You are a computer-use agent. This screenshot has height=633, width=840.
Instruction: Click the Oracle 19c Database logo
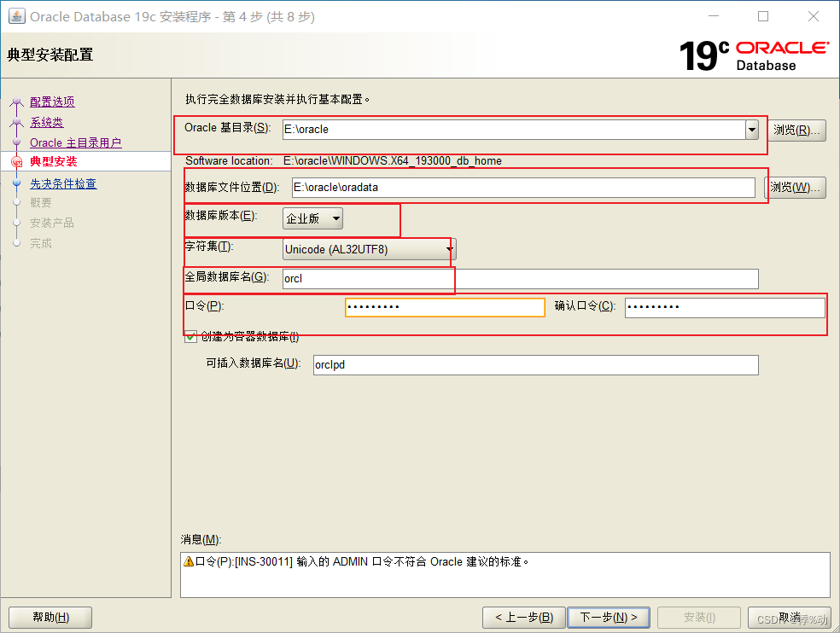point(755,55)
